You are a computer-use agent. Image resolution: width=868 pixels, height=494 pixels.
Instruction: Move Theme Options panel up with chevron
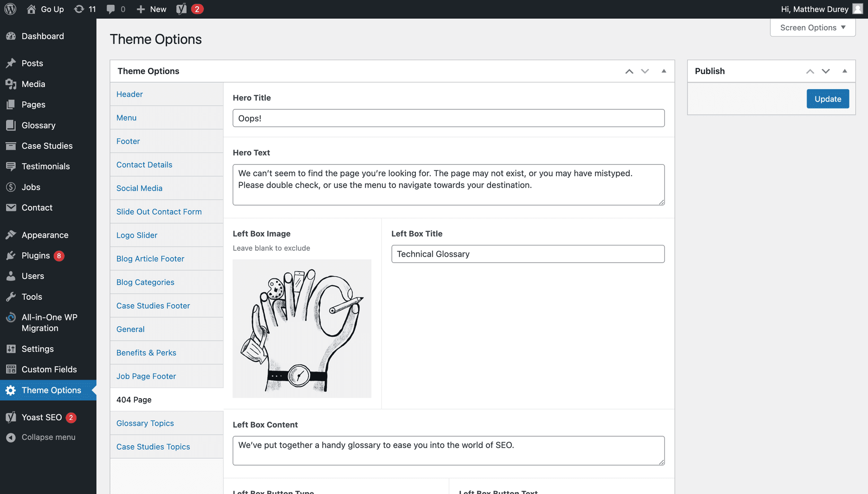629,71
